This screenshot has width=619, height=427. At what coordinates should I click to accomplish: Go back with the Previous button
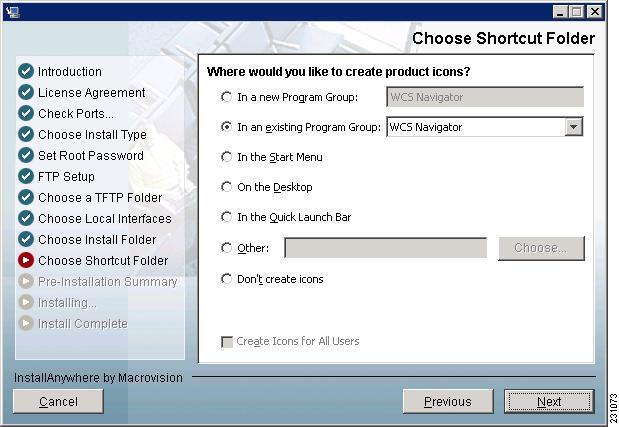pyautogui.click(x=447, y=401)
